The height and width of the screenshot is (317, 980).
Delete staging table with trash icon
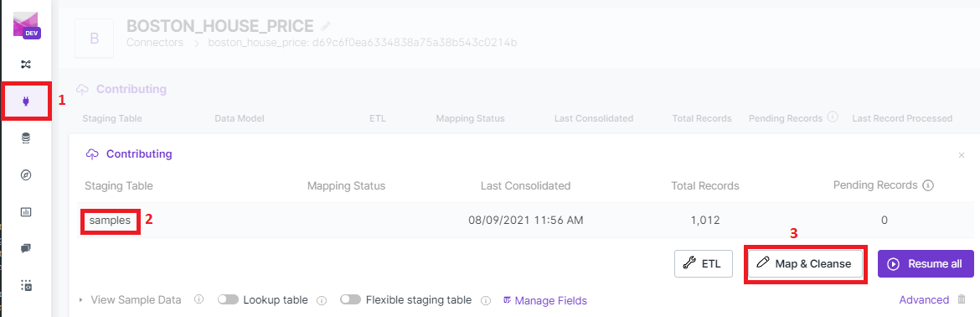[x=962, y=299]
